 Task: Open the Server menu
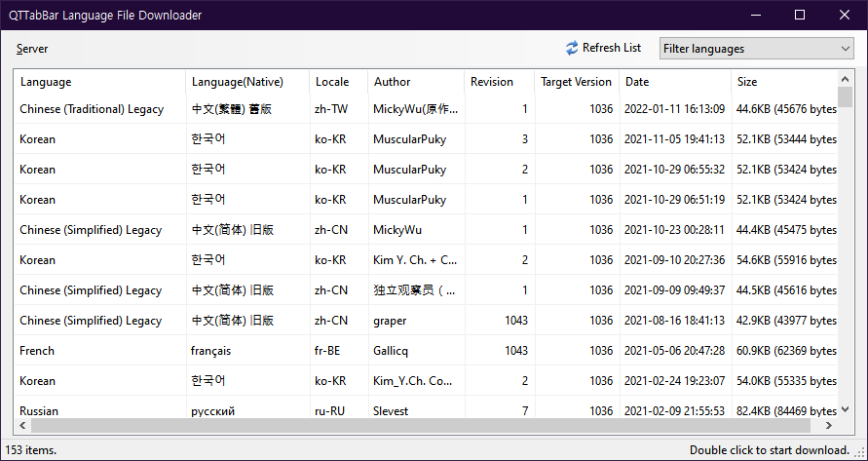pyautogui.click(x=32, y=49)
